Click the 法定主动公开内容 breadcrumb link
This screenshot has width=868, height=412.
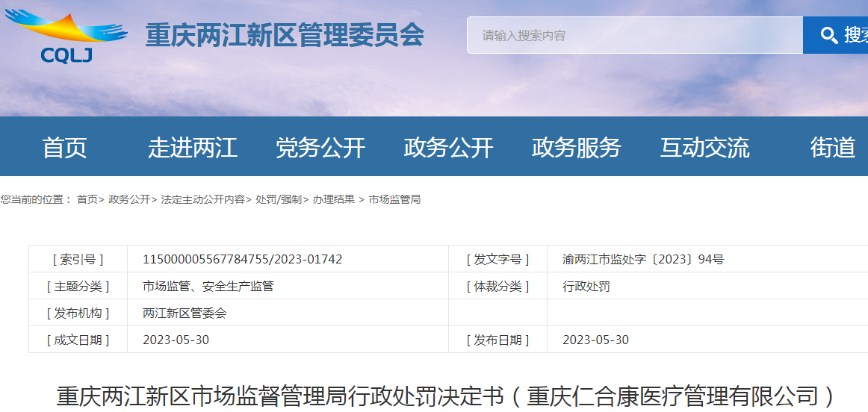(x=202, y=199)
